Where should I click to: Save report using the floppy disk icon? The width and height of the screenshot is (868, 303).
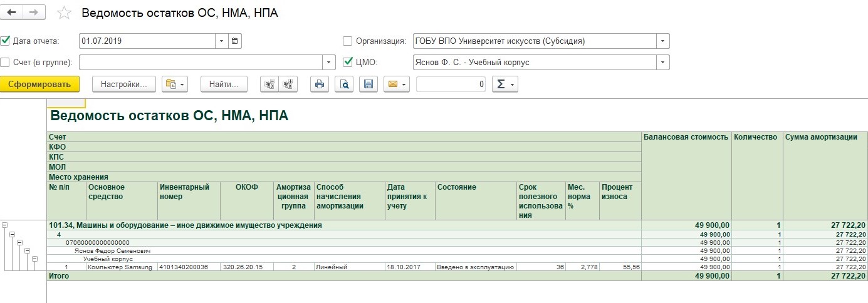click(369, 84)
